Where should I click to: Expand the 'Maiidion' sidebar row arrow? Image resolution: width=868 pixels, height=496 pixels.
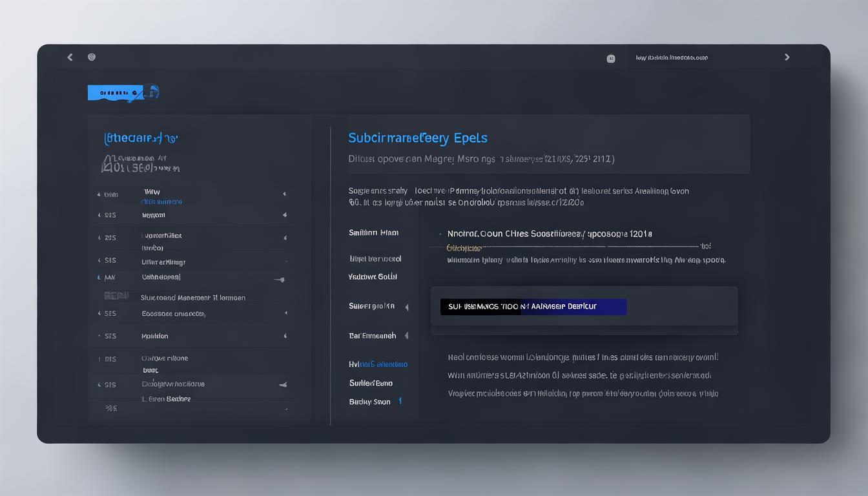coord(284,336)
